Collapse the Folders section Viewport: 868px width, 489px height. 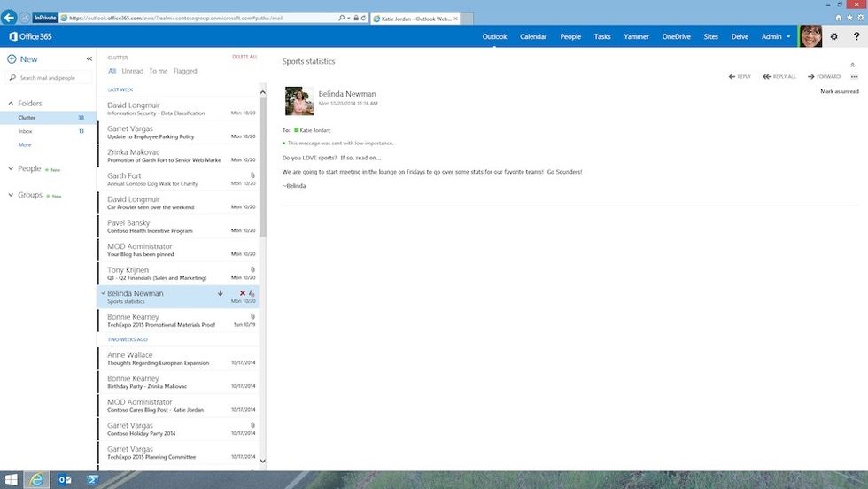[11, 104]
